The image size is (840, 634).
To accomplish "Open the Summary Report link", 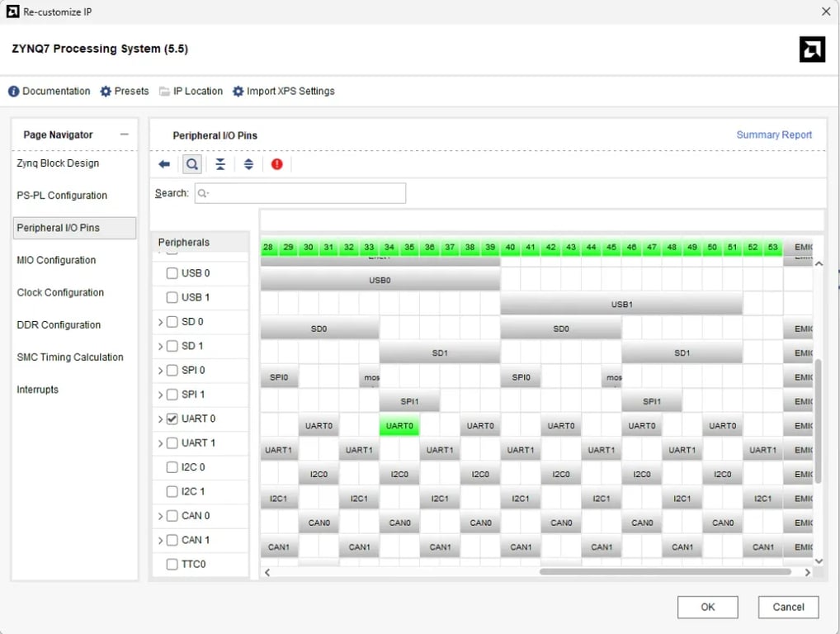I will (773, 135).
